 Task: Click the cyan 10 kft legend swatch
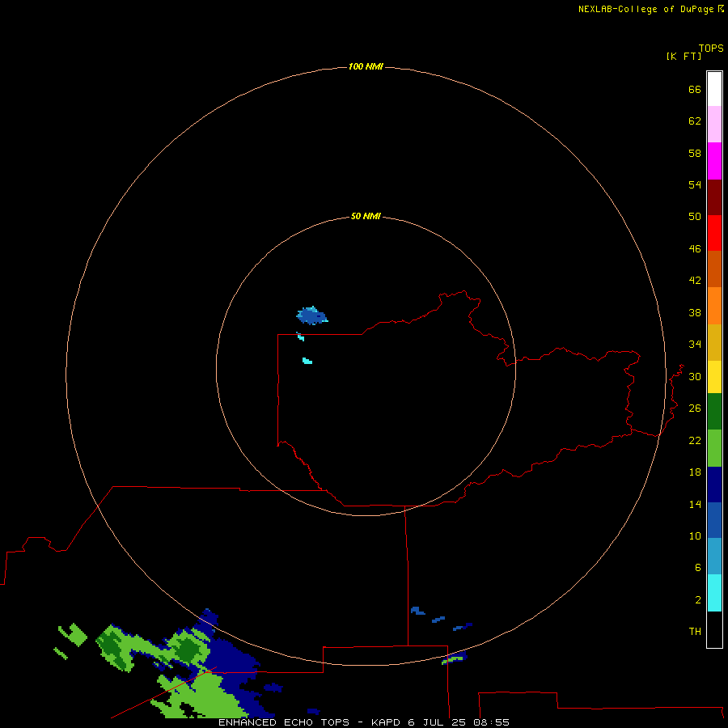[x=714, y=593]
